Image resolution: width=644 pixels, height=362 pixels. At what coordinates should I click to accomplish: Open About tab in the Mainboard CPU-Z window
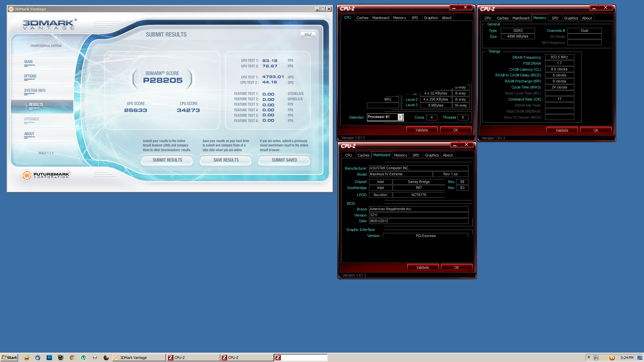tap(448, 155)
